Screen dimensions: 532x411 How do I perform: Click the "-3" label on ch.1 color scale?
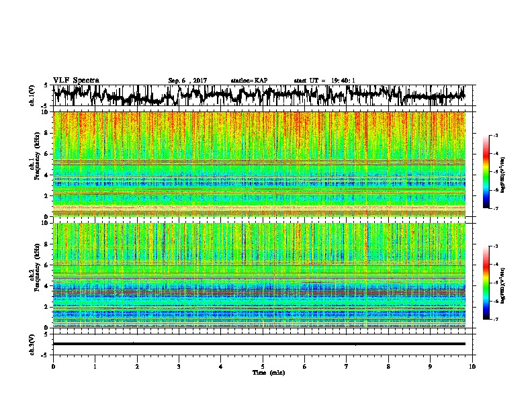[496, 136]
